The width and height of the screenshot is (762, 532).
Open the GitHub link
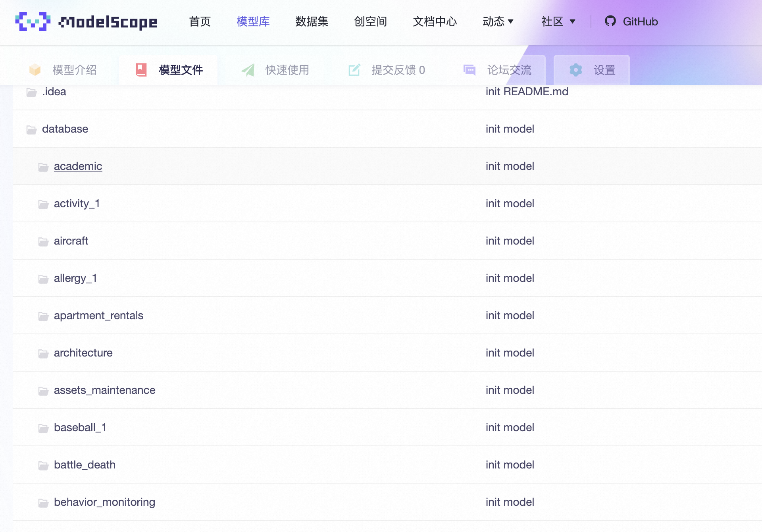631,21
